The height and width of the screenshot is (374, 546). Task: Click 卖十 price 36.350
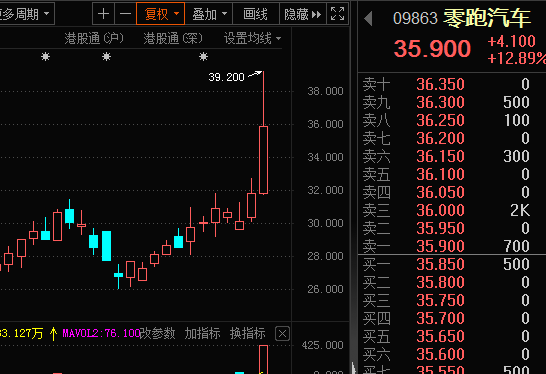coord(440,84)
